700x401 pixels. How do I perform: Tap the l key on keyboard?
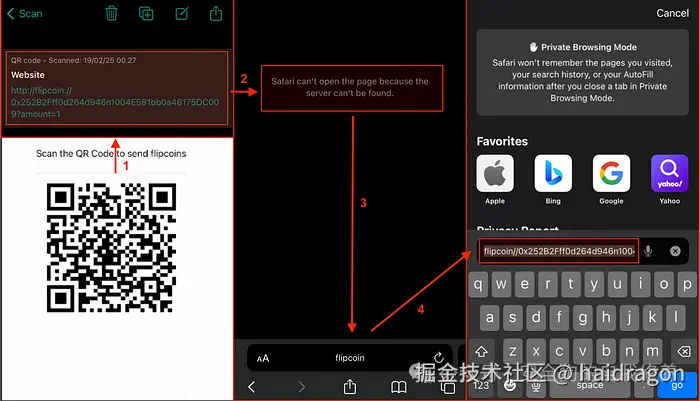675,317
